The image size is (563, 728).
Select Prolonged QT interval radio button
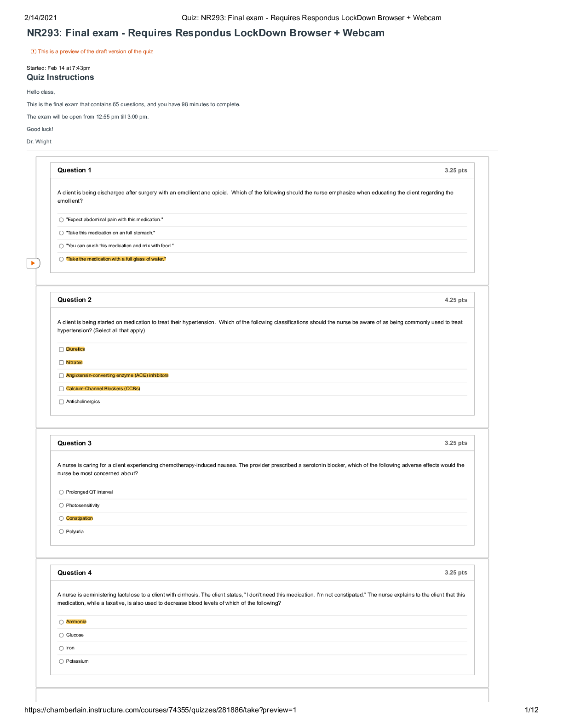61,492
